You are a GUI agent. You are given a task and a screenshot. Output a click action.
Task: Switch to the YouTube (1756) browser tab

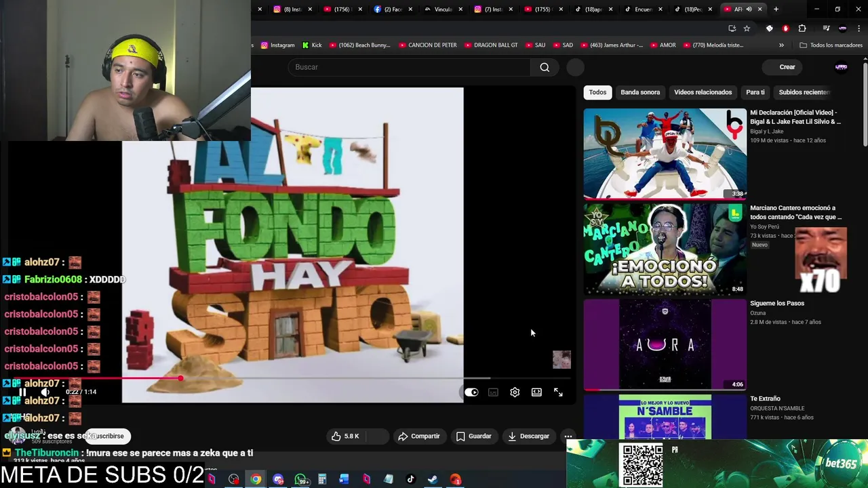click(x=342, y=9)
